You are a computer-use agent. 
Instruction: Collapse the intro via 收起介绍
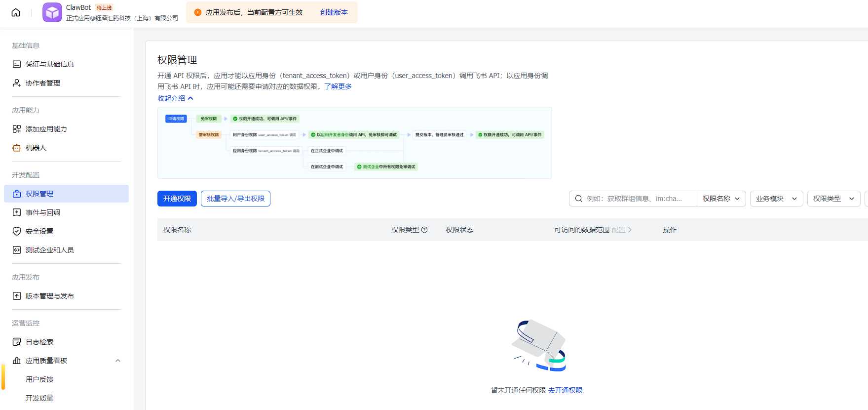pyautogui.click(x=175, y=98)
